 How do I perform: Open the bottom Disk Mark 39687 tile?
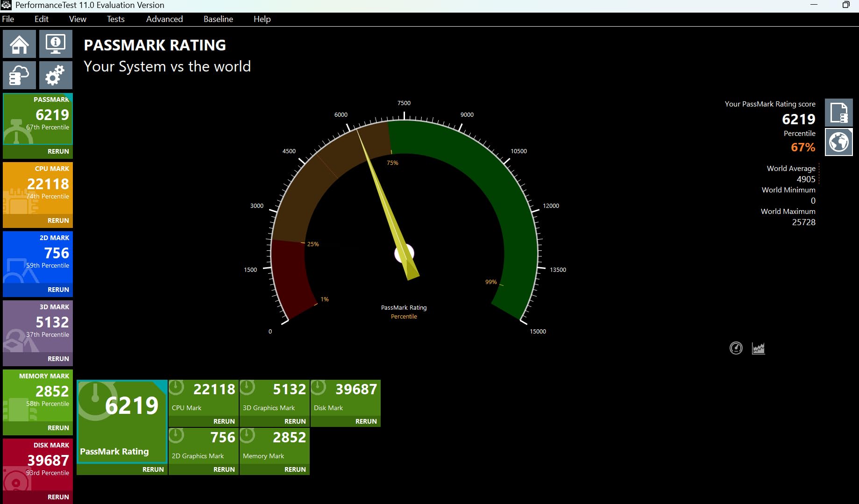tap(345, 397)
